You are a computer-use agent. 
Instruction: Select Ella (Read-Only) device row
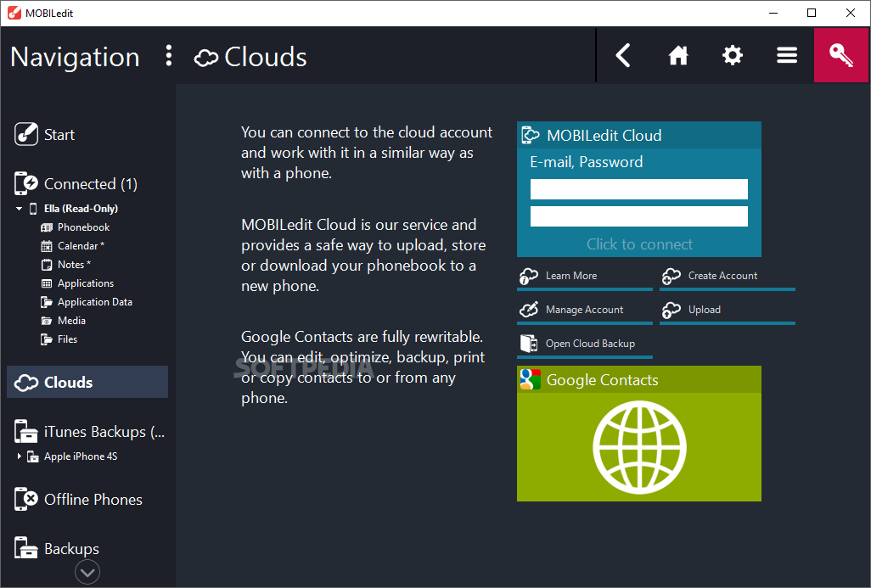point(81,209)
